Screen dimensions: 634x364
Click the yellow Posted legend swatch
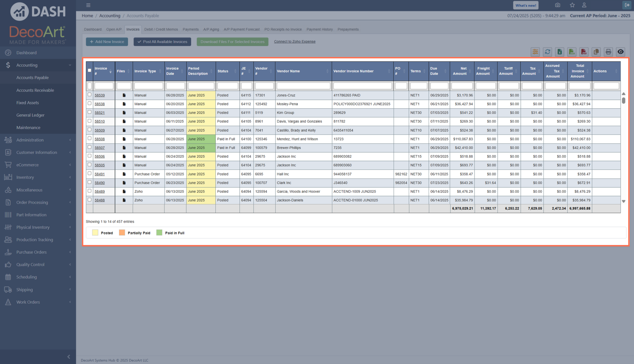pos(95,232)
